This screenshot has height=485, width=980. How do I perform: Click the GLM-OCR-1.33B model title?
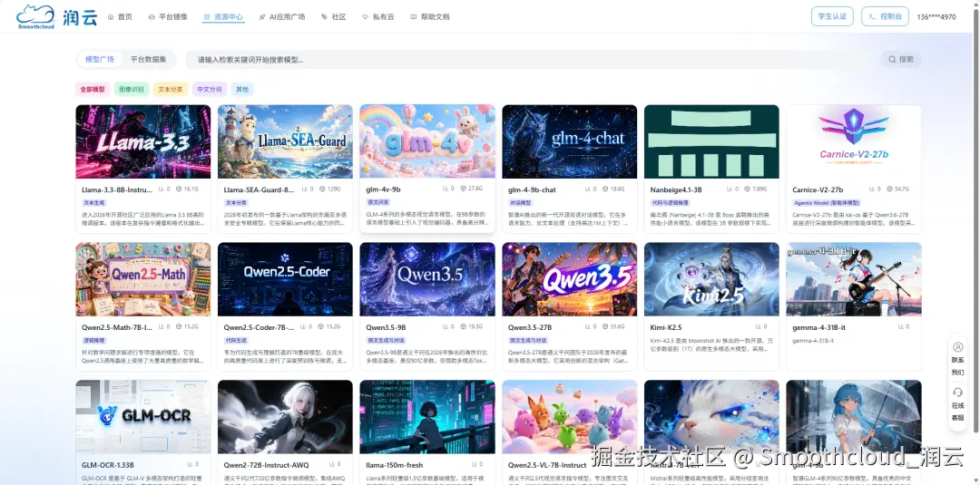click(x=108, y=465)
